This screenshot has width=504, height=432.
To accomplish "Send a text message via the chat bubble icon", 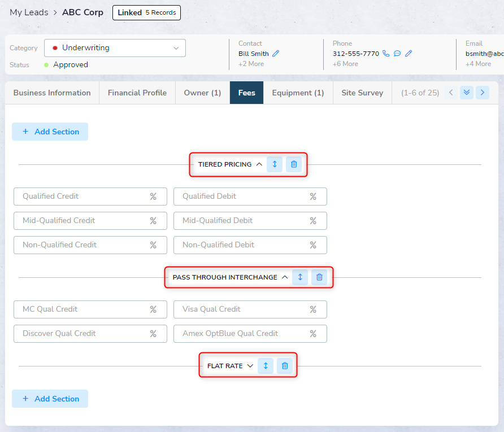I will point(397,54).
